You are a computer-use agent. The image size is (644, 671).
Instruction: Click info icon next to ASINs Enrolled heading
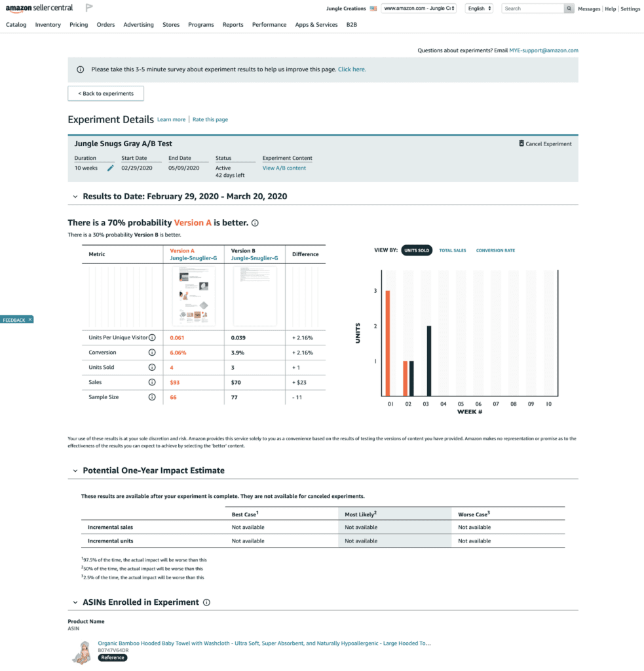pos(206,602)
